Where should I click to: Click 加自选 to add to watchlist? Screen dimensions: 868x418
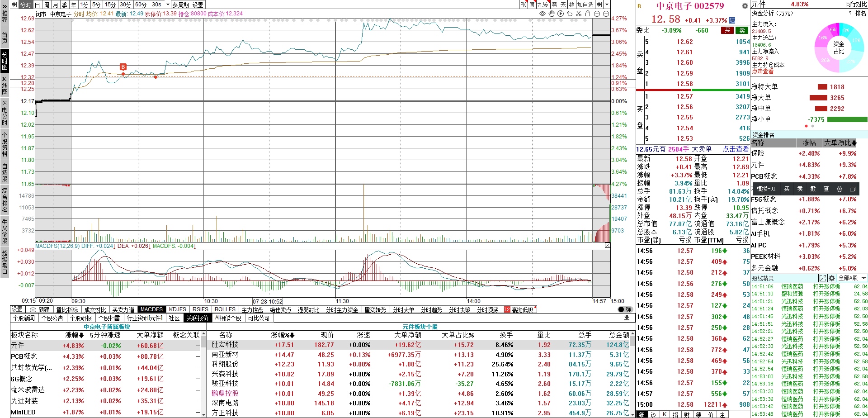585,5
